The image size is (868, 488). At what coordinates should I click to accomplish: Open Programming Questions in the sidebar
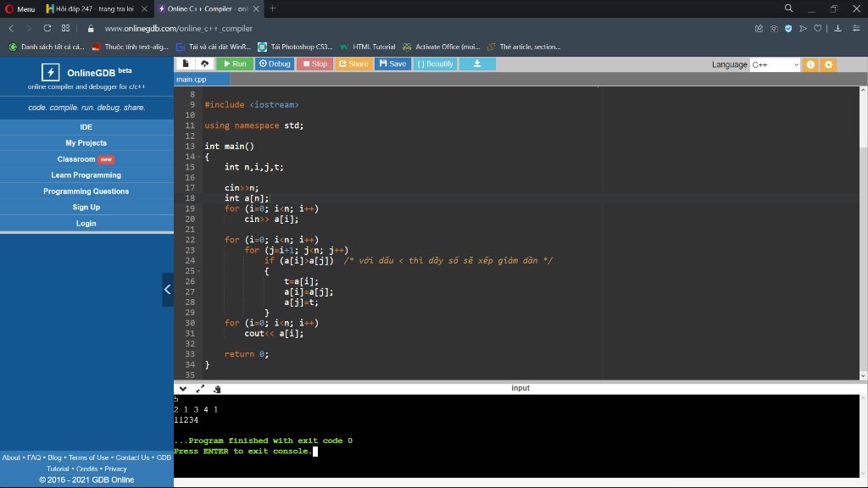pos(86,191)
